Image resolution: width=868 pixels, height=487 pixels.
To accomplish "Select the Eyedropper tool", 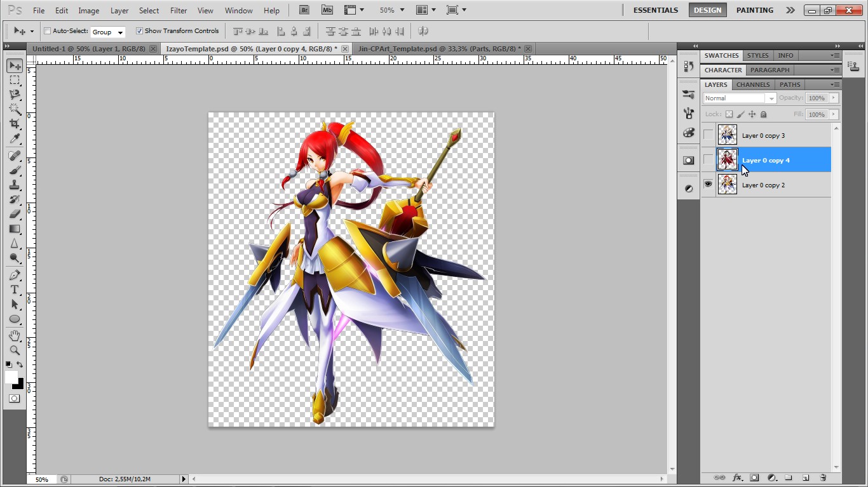I will [15, 139].
